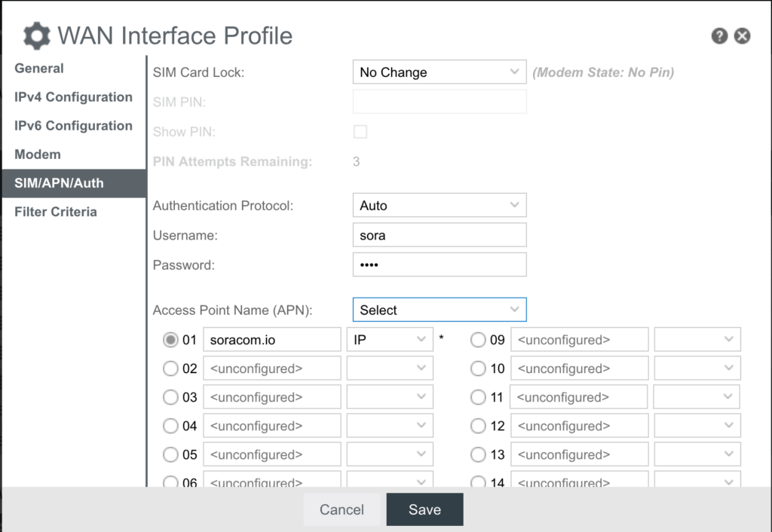Choose APN slot 03 radio button
Viewport: 772px width, 532px height.
click(171, 397)
